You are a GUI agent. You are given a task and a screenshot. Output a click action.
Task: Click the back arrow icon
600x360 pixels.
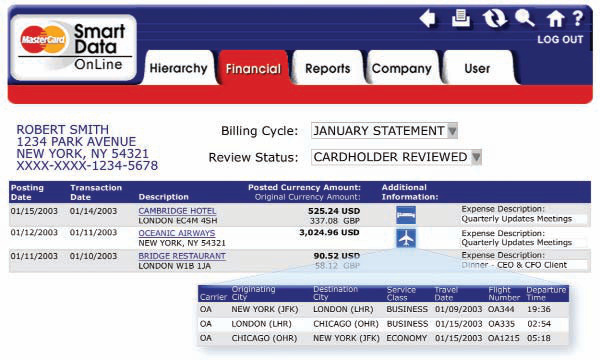(x=428, y=18)
